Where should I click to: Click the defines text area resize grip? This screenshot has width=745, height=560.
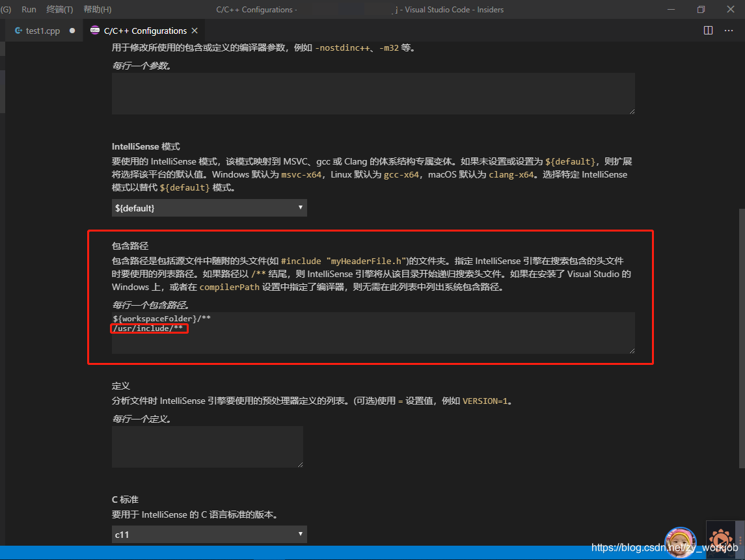pos(301,464)
